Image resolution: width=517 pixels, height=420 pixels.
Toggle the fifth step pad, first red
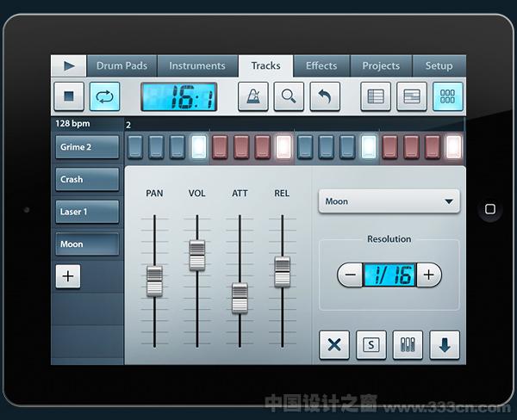click(221, 147)
